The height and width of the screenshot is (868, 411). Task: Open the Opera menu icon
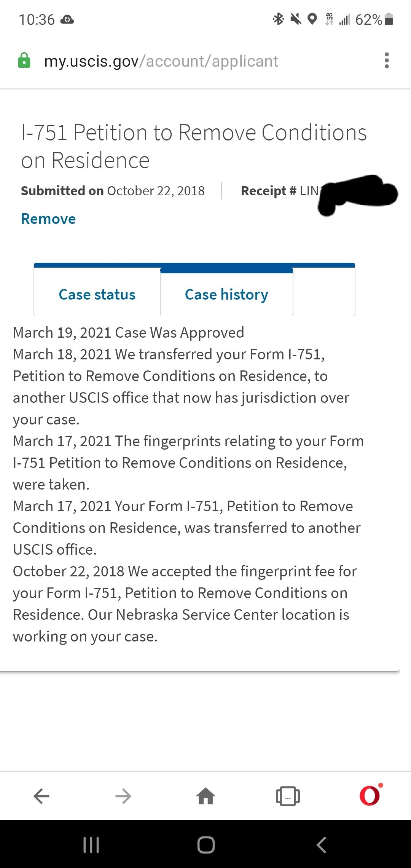click(370, 795)
